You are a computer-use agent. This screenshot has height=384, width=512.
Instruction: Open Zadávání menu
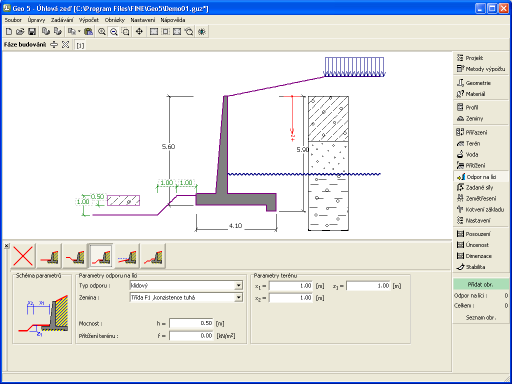[x=62, y=20]
